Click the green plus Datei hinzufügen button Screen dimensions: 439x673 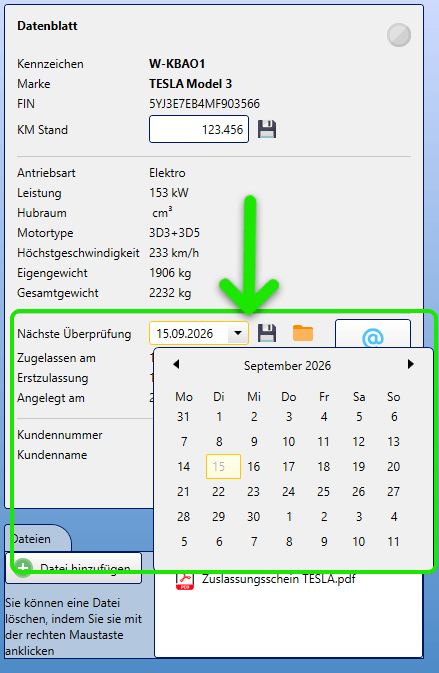coord(73,568)
